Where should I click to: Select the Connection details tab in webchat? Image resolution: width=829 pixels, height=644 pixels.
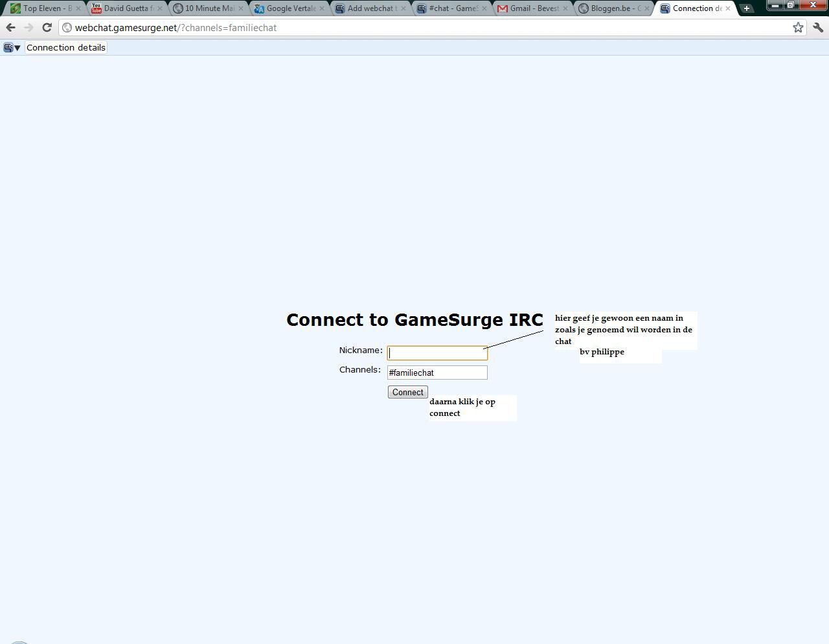[65, 47]
